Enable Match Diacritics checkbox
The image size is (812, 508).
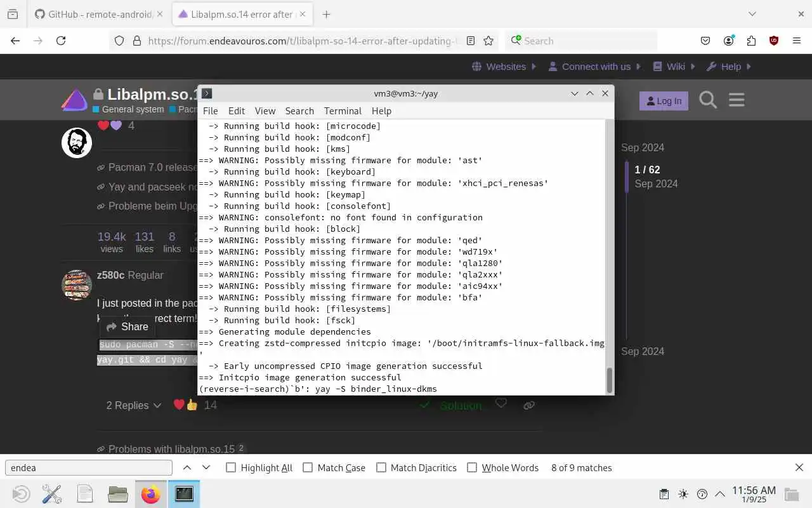click(x=381, y=467)
